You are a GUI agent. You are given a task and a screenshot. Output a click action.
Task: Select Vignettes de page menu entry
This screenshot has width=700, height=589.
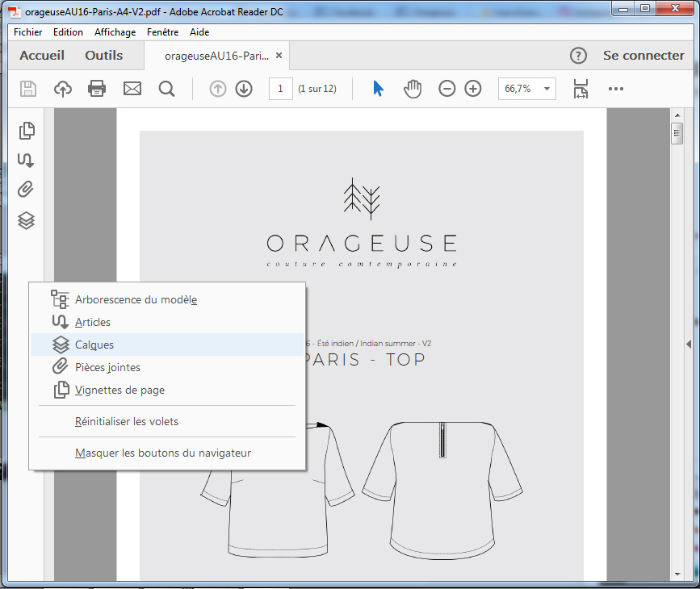tap(167, 390)
